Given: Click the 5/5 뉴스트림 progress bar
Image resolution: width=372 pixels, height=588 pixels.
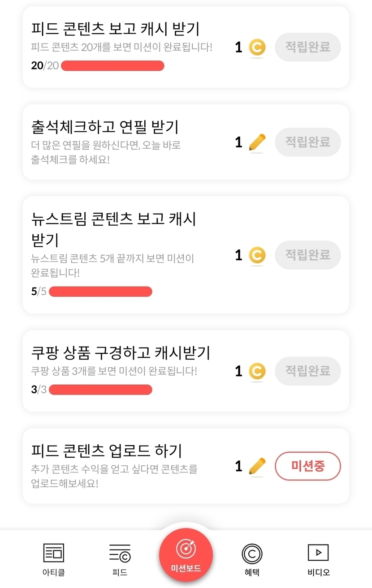Looking at the screenshot, I should [x=100, y=292].
